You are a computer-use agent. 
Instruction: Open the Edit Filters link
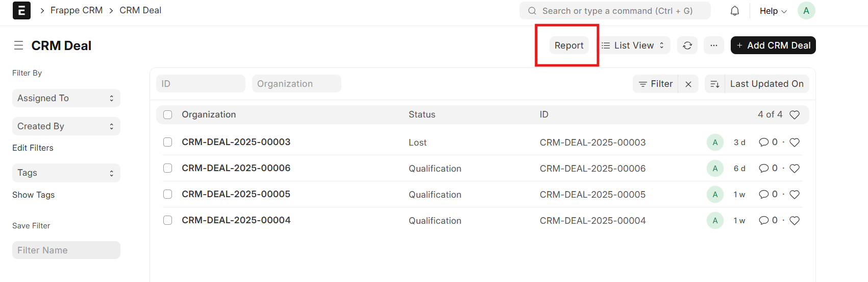click(x=33, y=148)
